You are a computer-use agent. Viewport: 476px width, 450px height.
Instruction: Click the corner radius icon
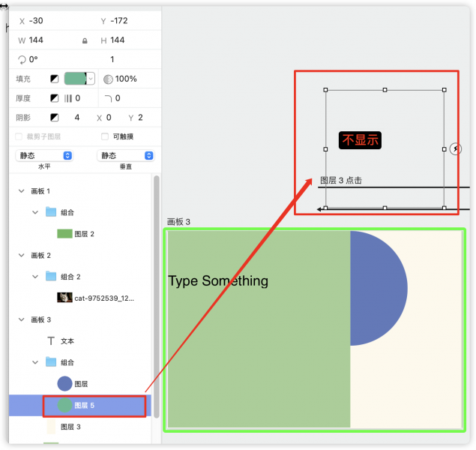108,98
